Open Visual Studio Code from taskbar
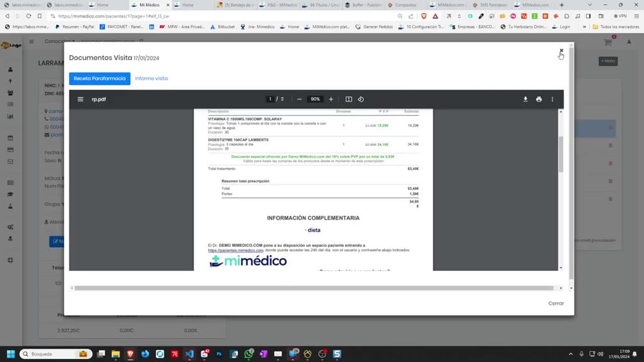This screenshot has width=644, height=362. point(189,354)
